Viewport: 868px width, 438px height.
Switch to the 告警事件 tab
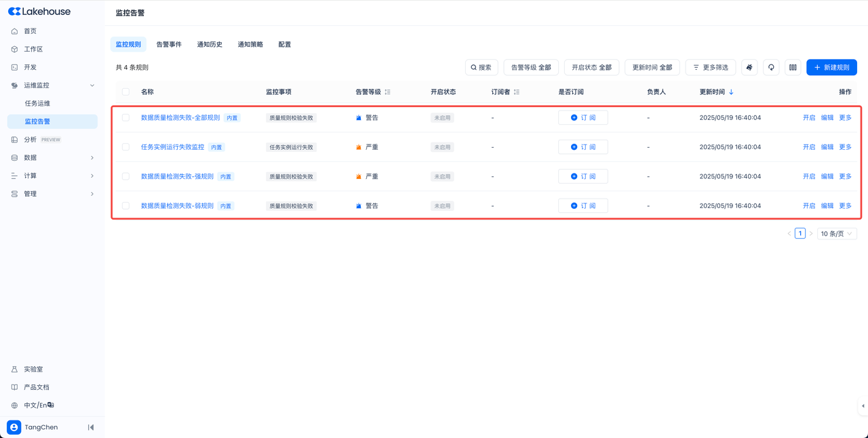(169, 45)
